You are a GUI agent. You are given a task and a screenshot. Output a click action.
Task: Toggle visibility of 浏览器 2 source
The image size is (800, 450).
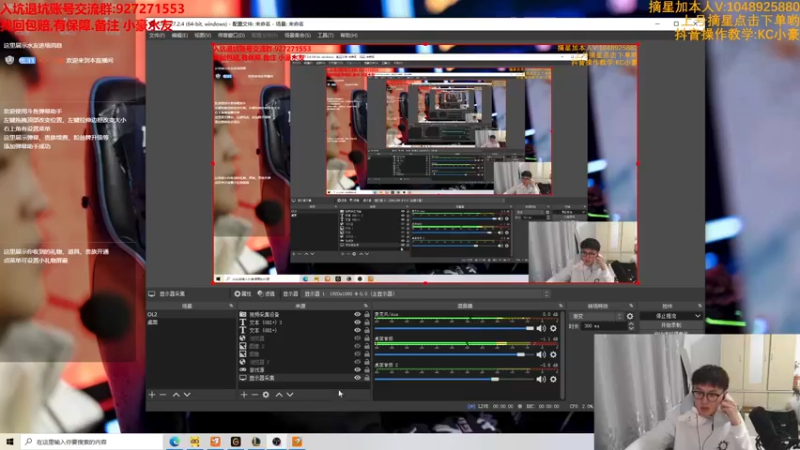click(357, 362)
